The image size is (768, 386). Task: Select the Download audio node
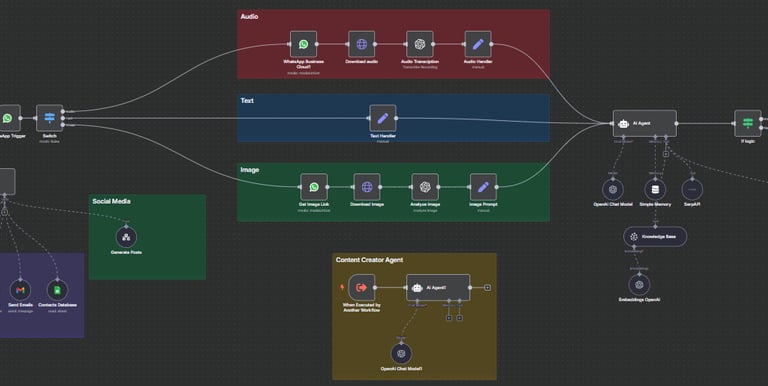pyautogui.click(x=361, y=44)
